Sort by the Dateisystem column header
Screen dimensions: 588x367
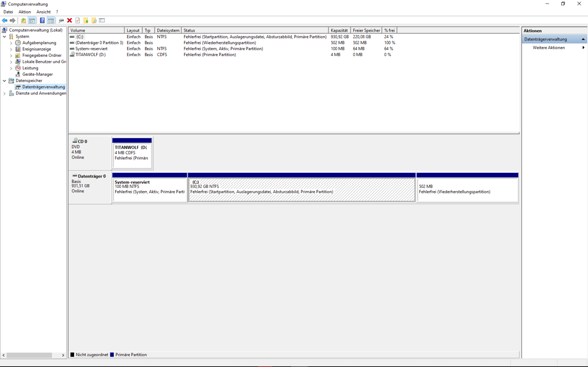coord(168,30)
